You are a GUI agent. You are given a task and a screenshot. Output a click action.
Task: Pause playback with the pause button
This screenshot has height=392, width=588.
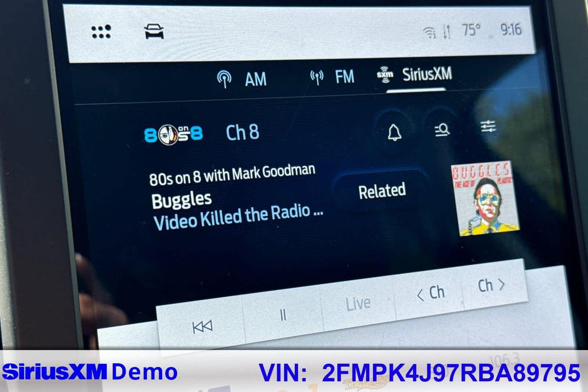click(283, 315)
